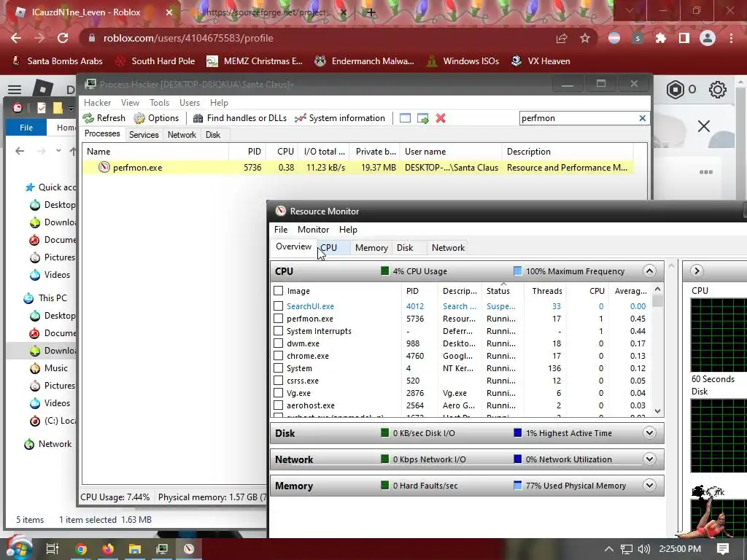This screenshot has height=560, width=747.
Task: Check the perfmon.exe checkbox in Resource Monitor
Action: pyautogui.click(x=279, y=319)
